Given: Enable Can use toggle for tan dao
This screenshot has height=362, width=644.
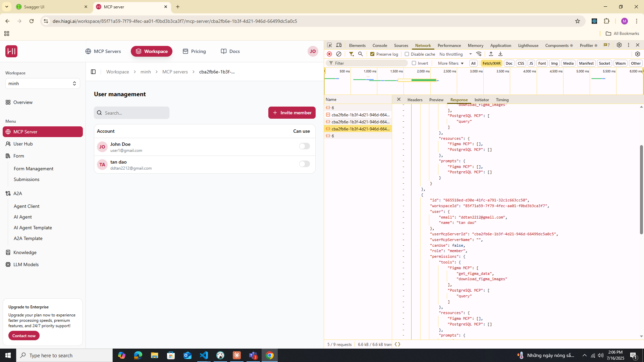Looking at the screenshot, I should point(304,164).
